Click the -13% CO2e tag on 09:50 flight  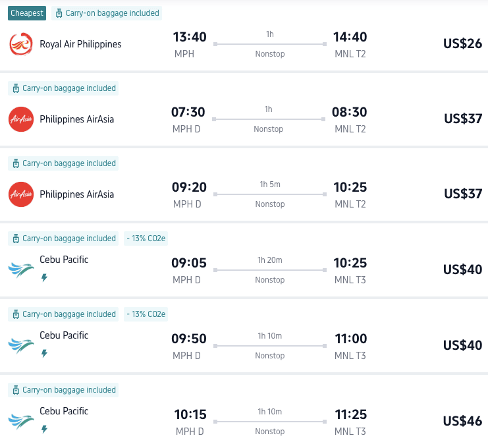pos(146,314)
